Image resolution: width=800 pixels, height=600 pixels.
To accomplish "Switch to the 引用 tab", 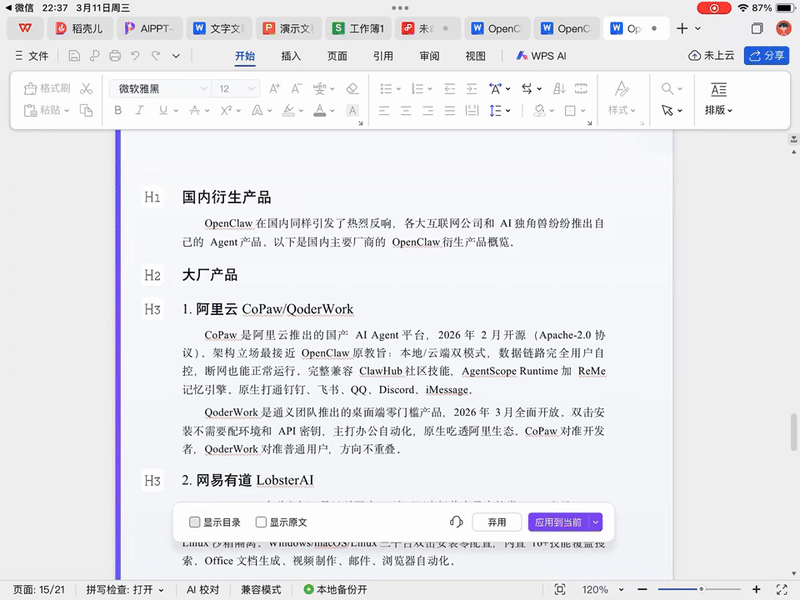I will (x=383, y=56).
